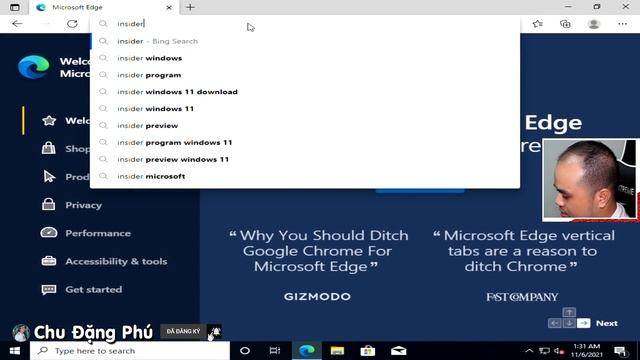Click the network status tray icon
This screenshot has width=640, height=360.
(x=544, y=351)
